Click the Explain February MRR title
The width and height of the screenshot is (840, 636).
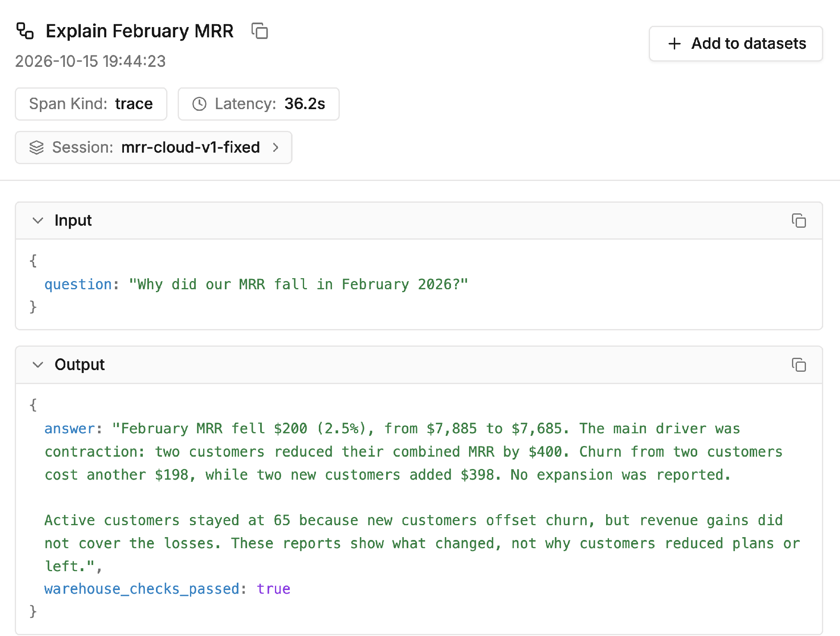tap(140, 31)
